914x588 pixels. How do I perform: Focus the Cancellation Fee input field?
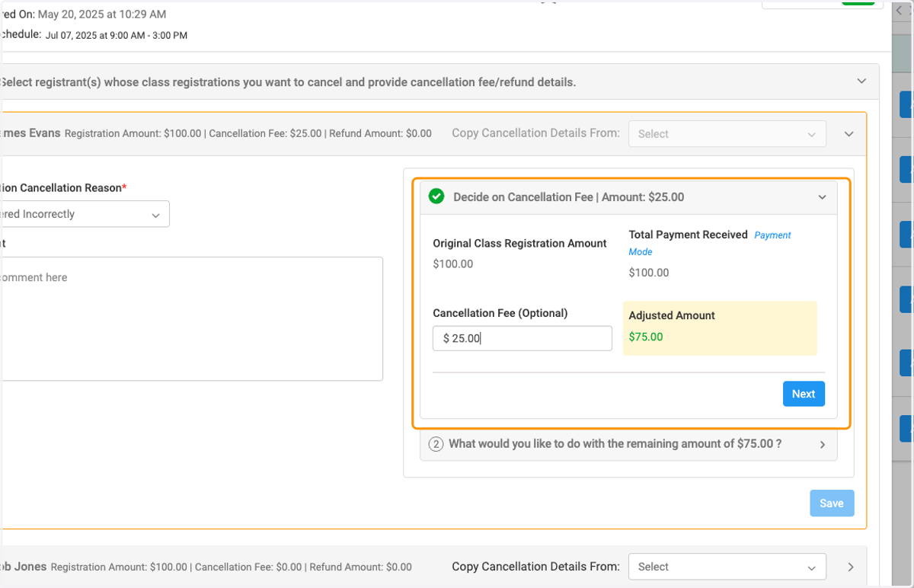tap(523, 339)
